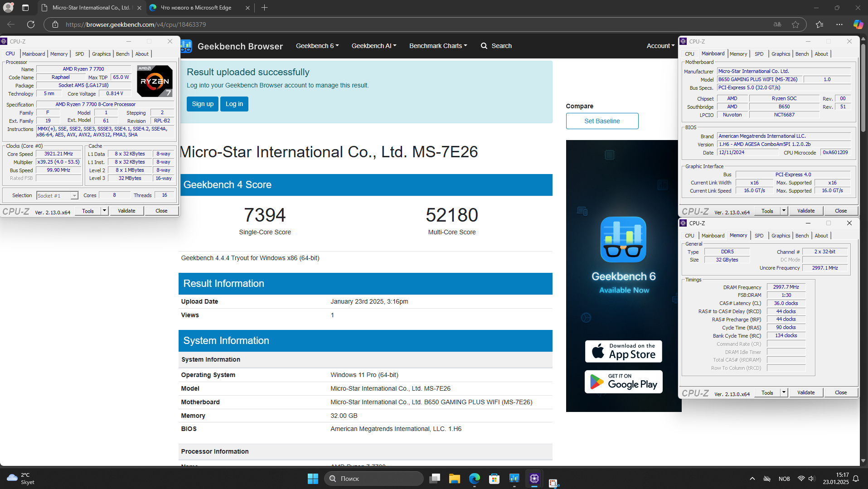Click the CPU-Z icon on the taskbar
The width and height of the screenshot is (868, 489).
coord(534,479)
